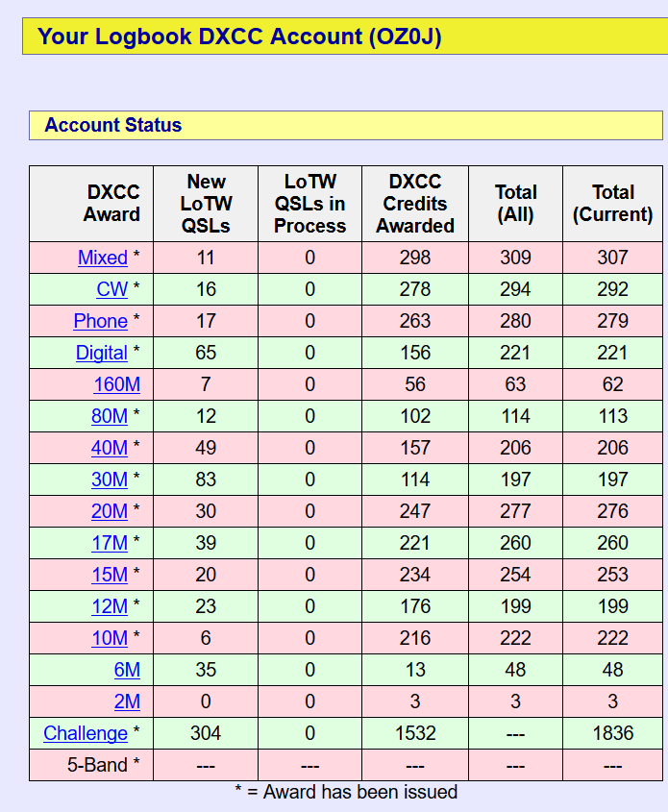Select 17M new LoTW QSLs value 39
Image resolution: width=668 pixels, height=812 pixels.
coord(206,543)
